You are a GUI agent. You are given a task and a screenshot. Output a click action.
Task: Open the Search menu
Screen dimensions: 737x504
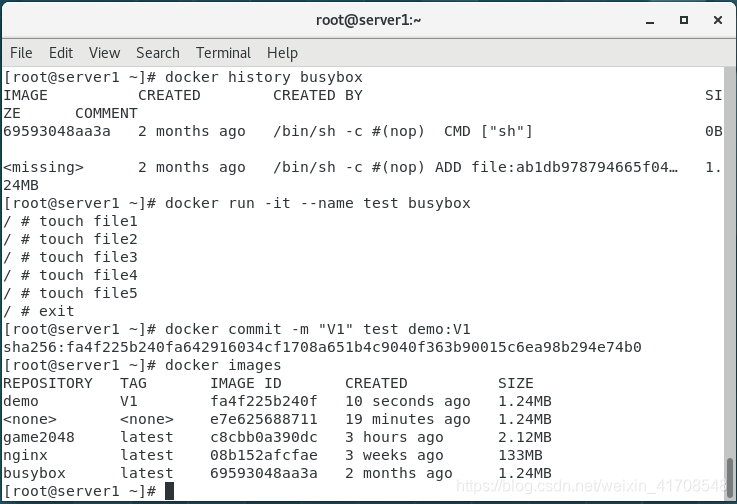(x=157, y=53)
